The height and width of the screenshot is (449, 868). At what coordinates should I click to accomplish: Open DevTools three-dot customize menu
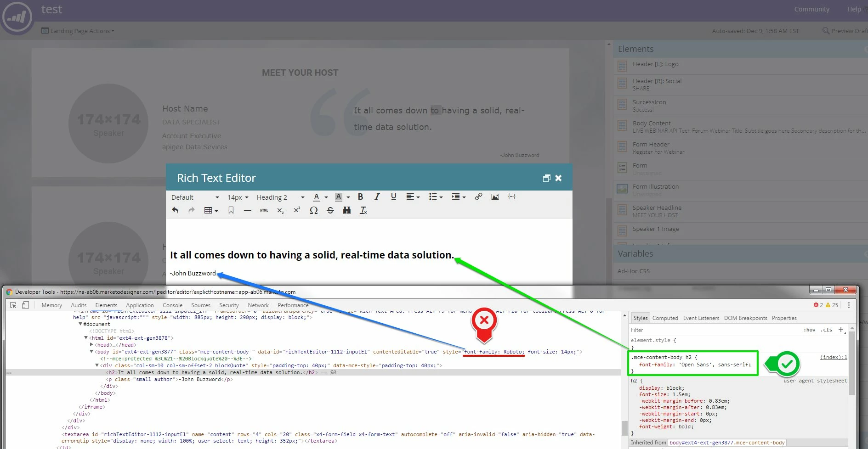(849, 305)
